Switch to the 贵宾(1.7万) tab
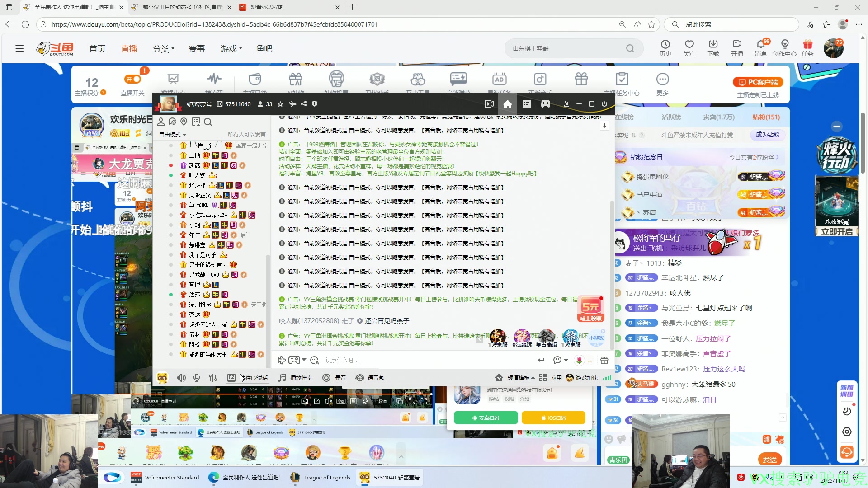 [718, 117]
